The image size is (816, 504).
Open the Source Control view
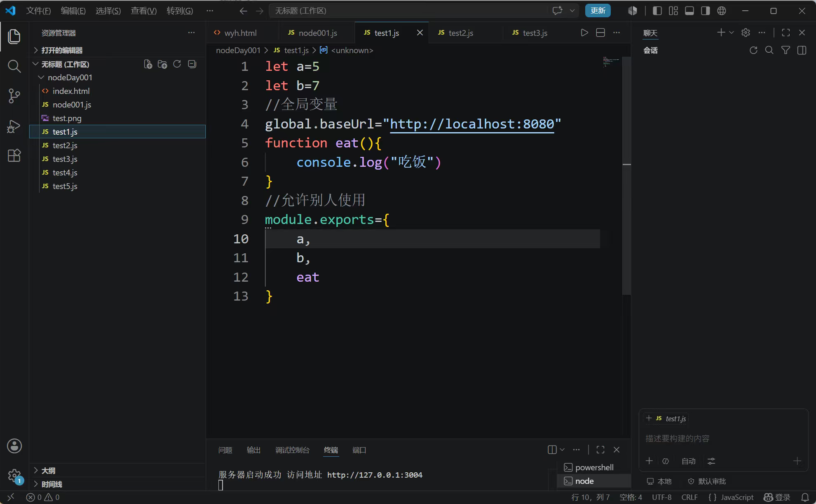14,96
